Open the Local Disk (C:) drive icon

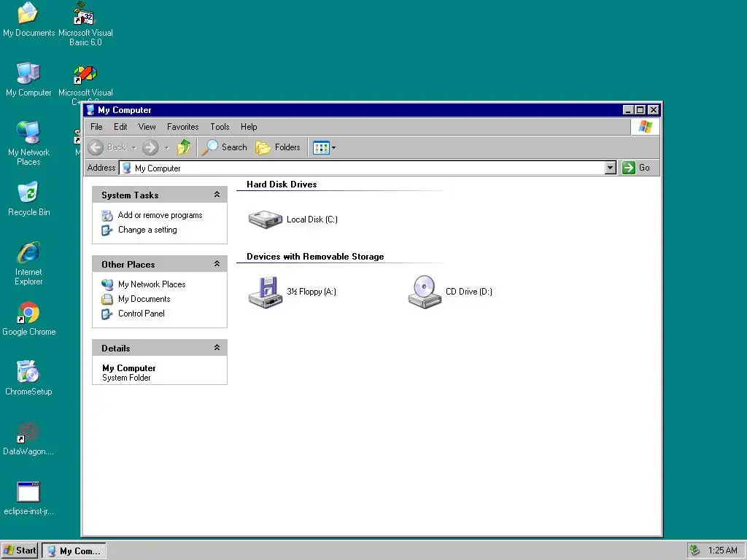[x=266, y=219]
